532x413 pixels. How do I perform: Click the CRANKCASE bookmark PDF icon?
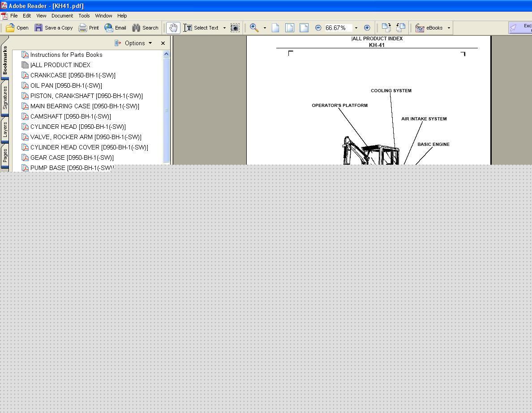tap(25, 75)
